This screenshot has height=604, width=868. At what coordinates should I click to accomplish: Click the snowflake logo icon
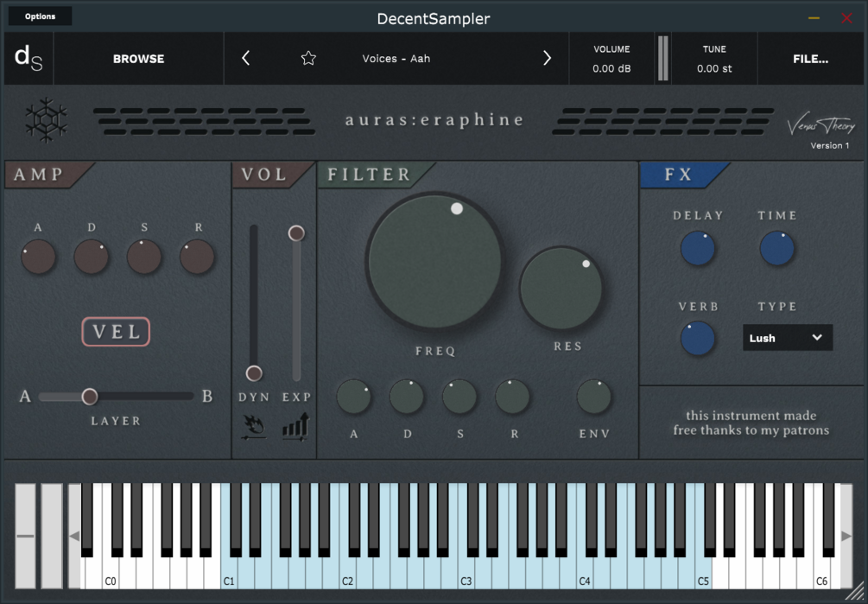[x=47, y=119]
